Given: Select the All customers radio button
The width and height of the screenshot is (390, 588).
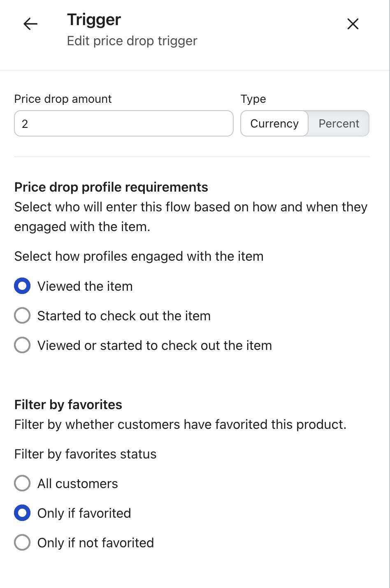Looking at the screenshot, I should (x=22, y=484).
